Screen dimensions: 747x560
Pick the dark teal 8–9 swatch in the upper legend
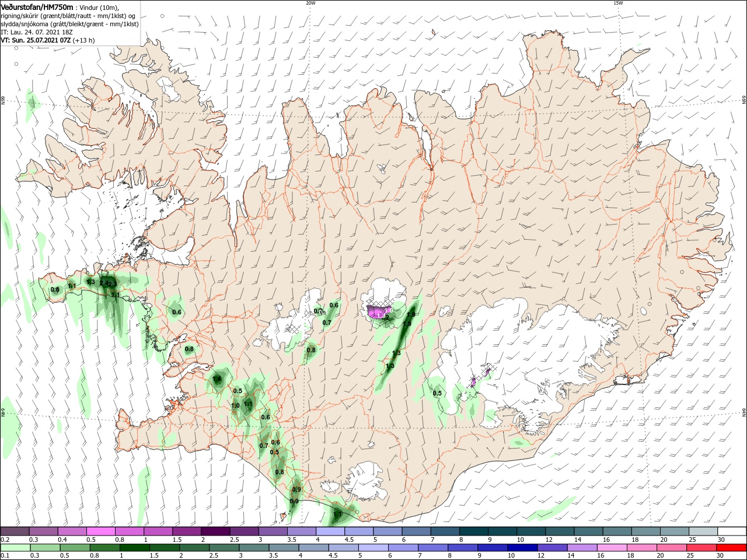[x=473, y=531]
